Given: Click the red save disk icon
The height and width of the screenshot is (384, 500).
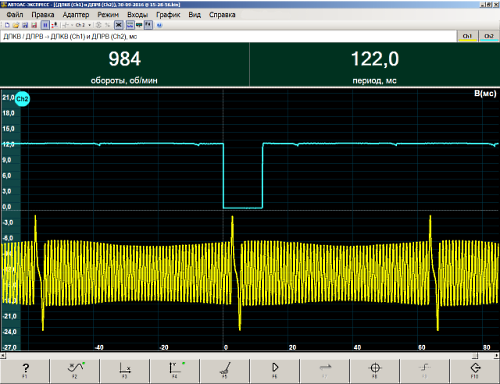Looking at the screenshot, I should pos(34,25).
